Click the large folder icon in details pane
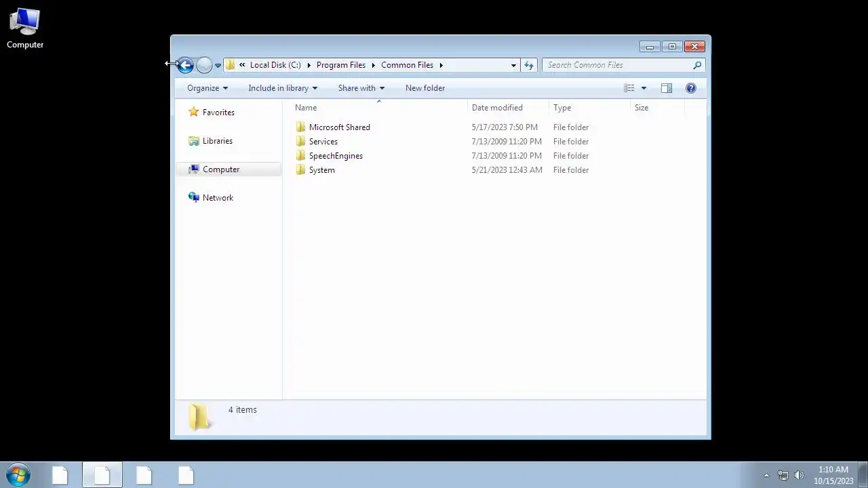868x488 pixels. point(200,417)
